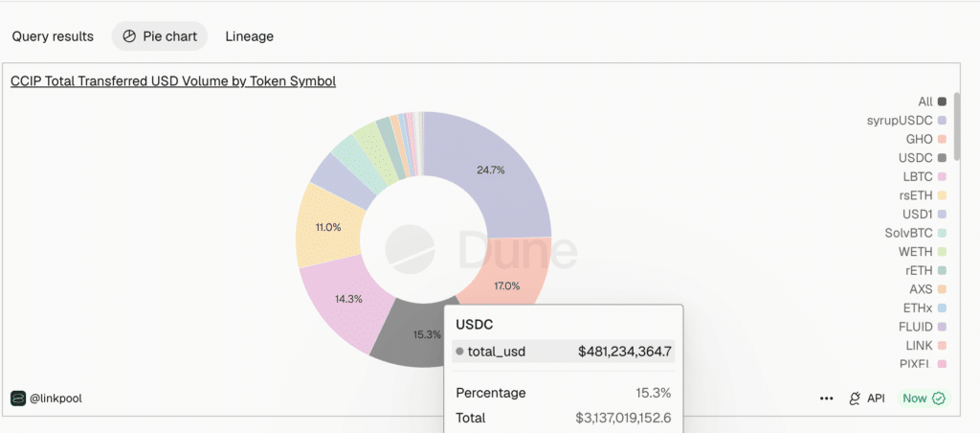Click the $3,137,019,152.6 Total tooltip value
This screenshot has width=980, height=433.
pyautogui.click(x=623, y=418)
